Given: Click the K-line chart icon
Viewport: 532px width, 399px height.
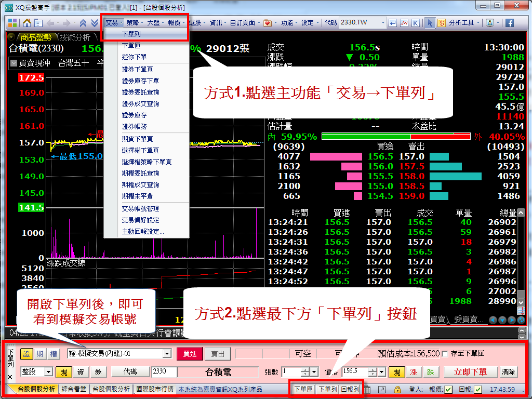Looking at the screenshot, I should click(x=415, y=23).
